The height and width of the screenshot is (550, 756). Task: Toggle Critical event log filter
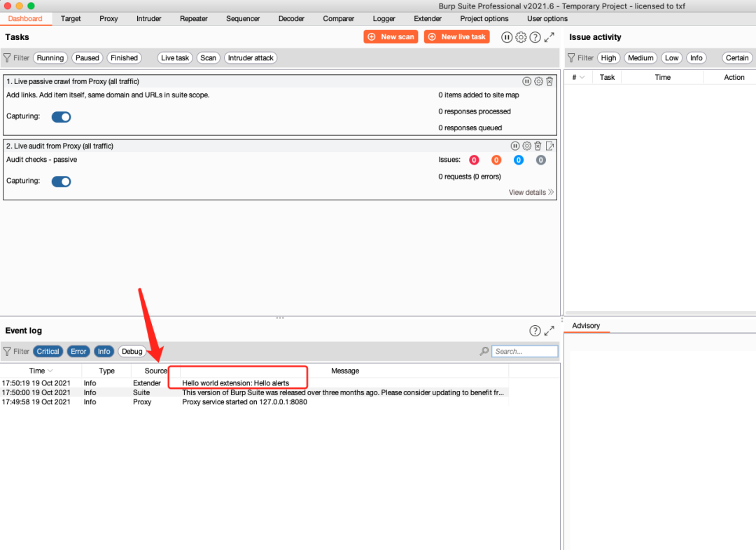tap(48, 351)
